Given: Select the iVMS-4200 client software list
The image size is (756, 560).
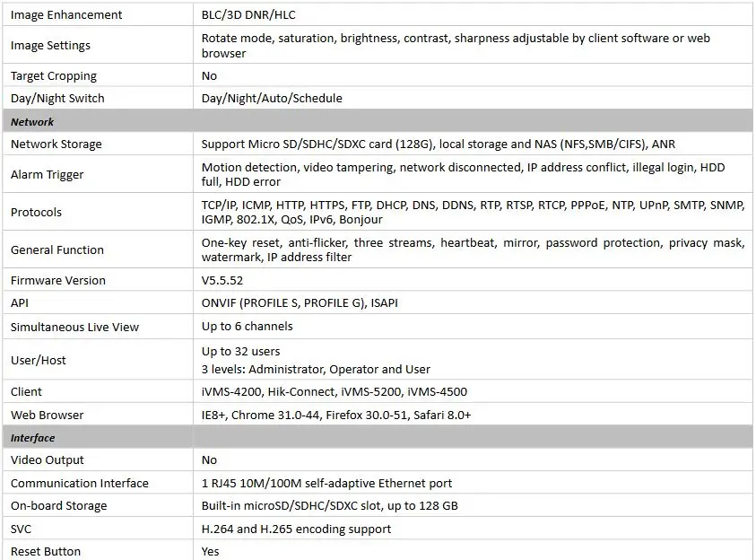Looking at the screenshot, I should click(x=335, y=391).
